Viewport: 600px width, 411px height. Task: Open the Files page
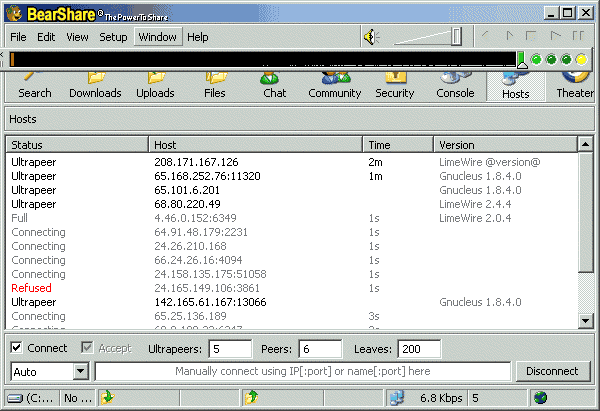point(215,86)
